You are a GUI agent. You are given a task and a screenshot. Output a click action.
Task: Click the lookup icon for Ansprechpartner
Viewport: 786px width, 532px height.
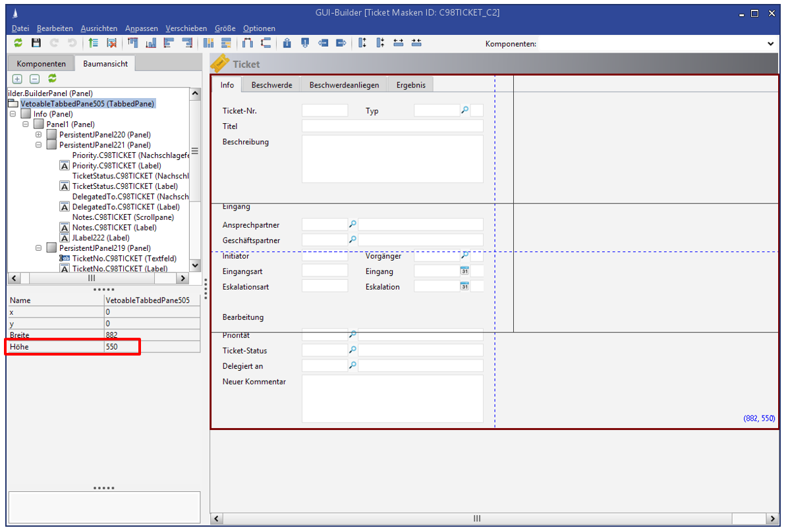tap(352, 225)
